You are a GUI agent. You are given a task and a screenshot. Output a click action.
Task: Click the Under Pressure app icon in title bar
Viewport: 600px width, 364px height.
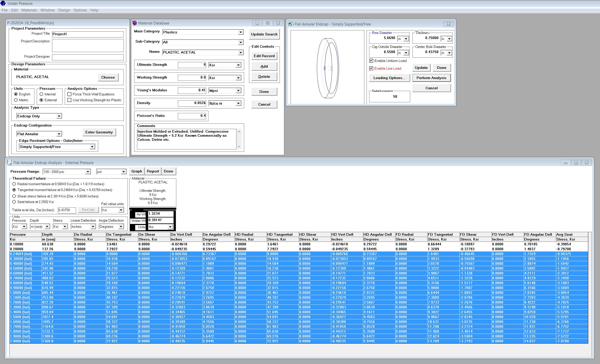click(3, 3)
